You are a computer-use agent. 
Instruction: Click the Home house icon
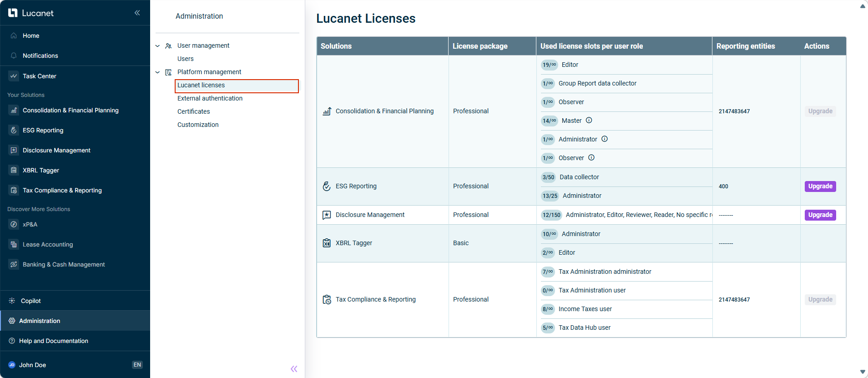14,35
